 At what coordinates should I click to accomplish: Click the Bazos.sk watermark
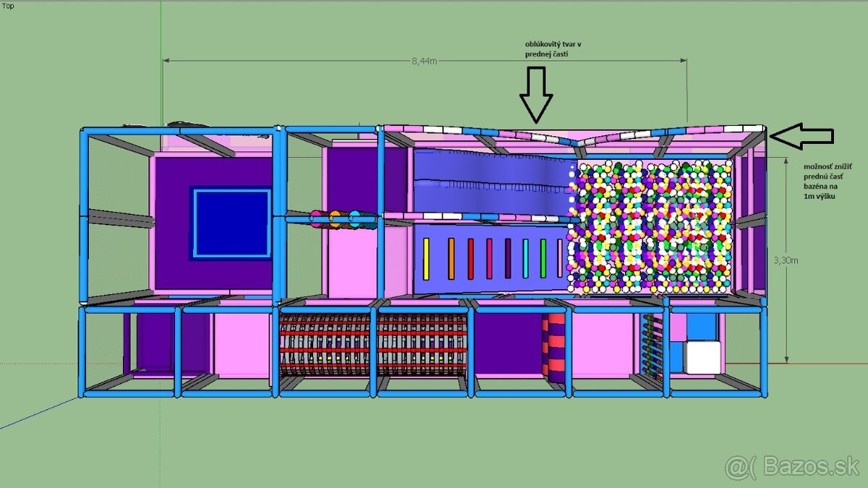(x=792, y=466)
